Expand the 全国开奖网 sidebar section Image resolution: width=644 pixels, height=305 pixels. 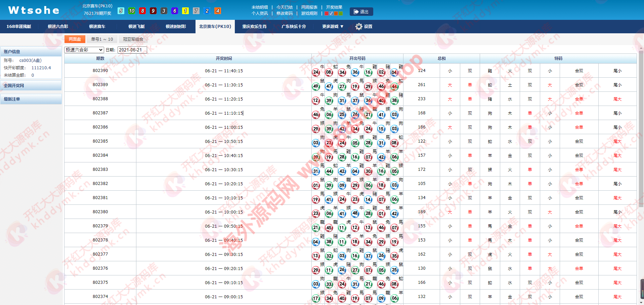click(x=31, y=86)
